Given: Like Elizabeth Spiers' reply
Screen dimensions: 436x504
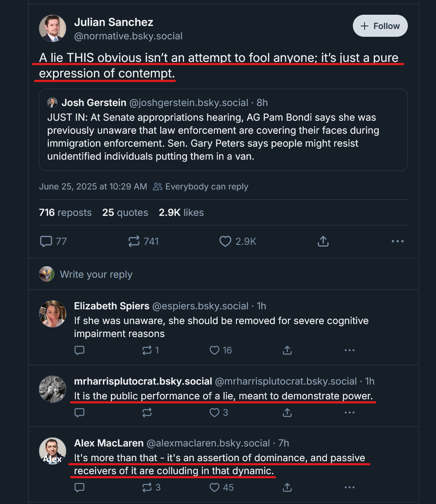Looking at the screenshot, I should (x=220, y=350).
